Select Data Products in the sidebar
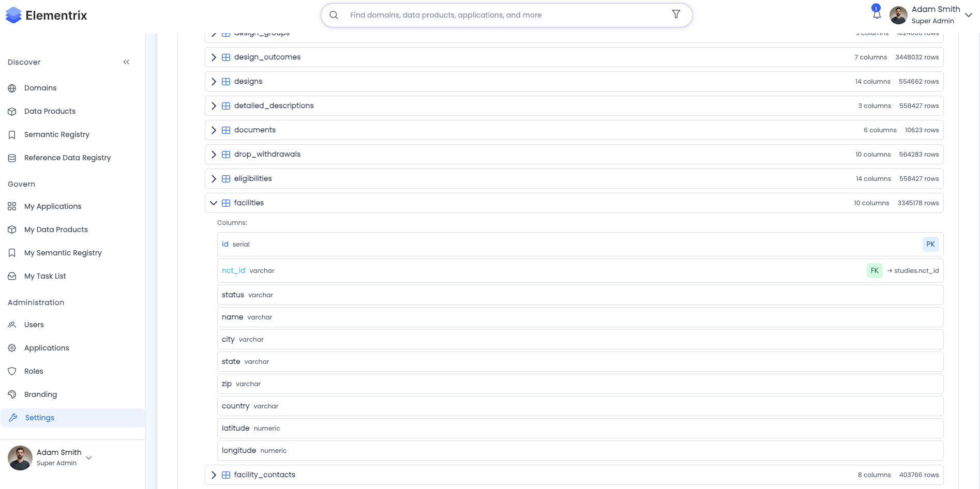The width and height of the screenshot is (980, 489). [x=49, y=111]
